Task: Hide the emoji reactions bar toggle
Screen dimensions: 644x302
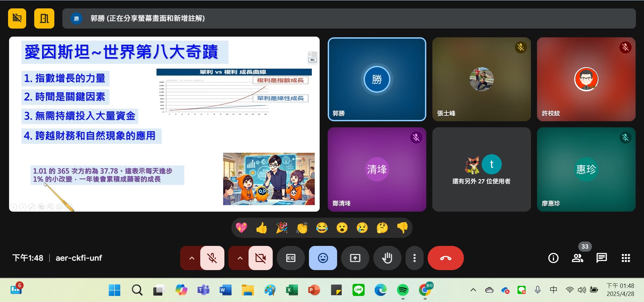Action: 323,258
